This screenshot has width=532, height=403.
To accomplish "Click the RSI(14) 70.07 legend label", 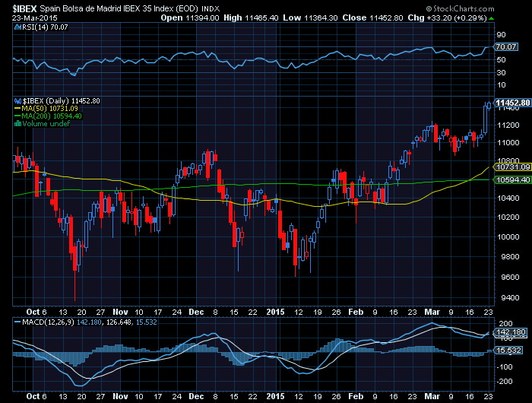I will (x=45, y=27).
